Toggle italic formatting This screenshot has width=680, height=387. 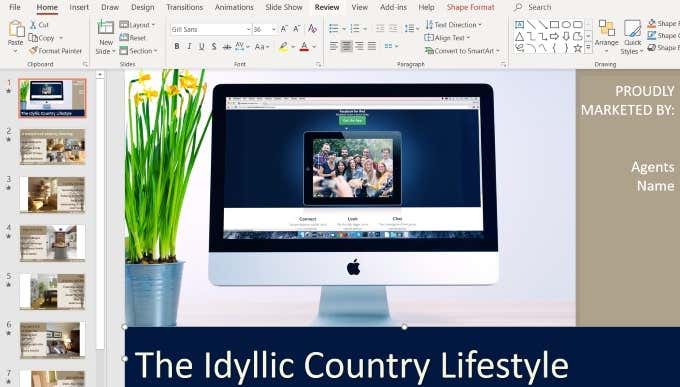[189, 46]
